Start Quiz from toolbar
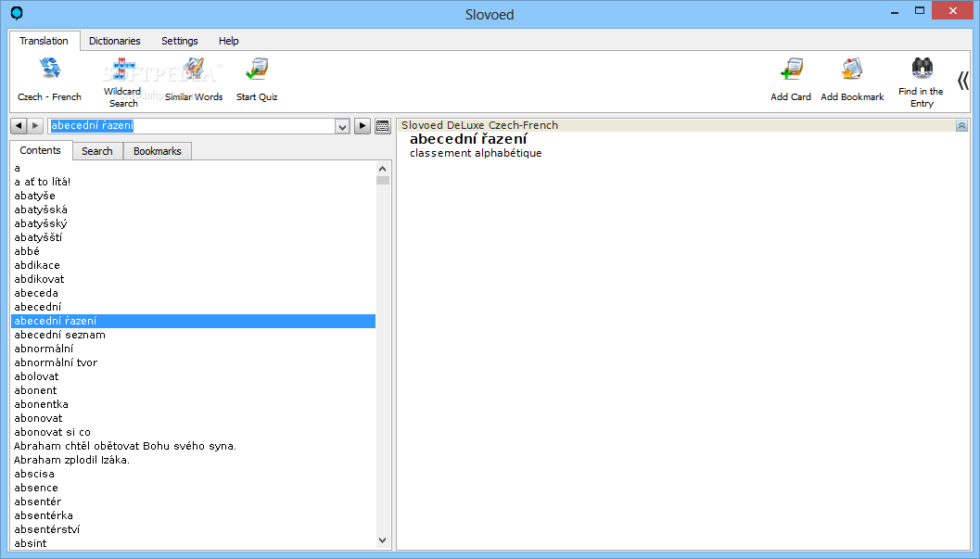Screen dimensions: 980x559 257,79
